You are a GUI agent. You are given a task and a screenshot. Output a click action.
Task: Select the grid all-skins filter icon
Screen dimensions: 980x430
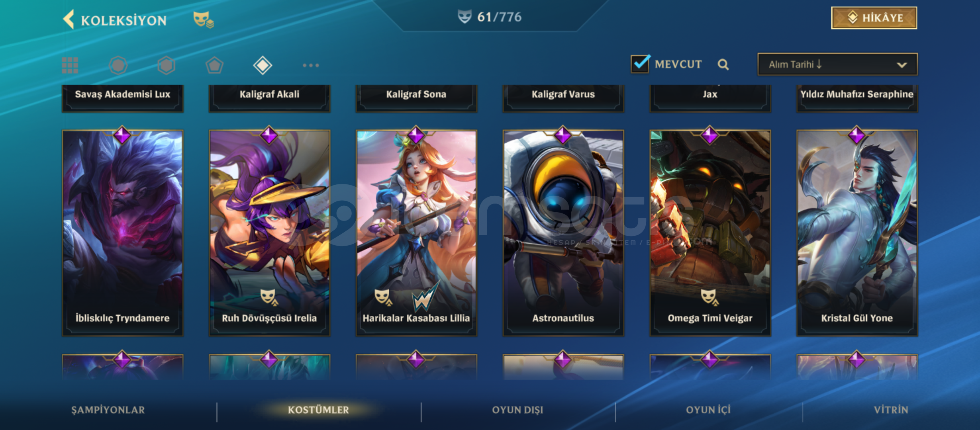[70, 65]
